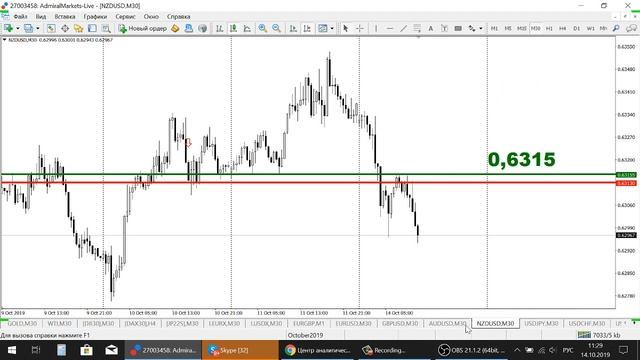Viewport: 640px width, 360px height.
Task: Open the Графики menu
Action: pyautogui.click(x=95, y=17)
